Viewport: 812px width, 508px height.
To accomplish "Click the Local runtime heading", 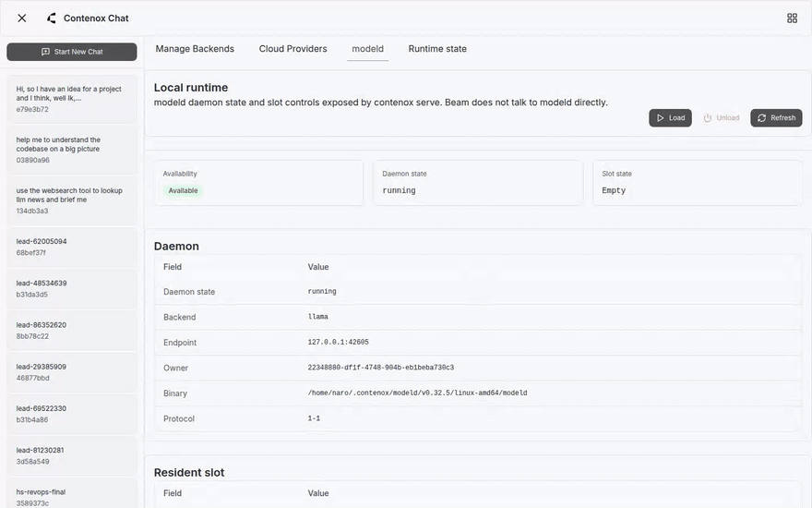I will (x=191, y=88).
